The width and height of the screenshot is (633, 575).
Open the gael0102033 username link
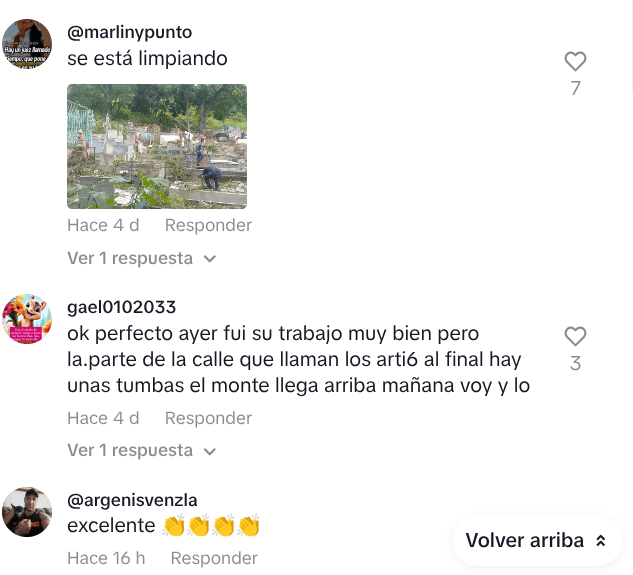(122, 307)
